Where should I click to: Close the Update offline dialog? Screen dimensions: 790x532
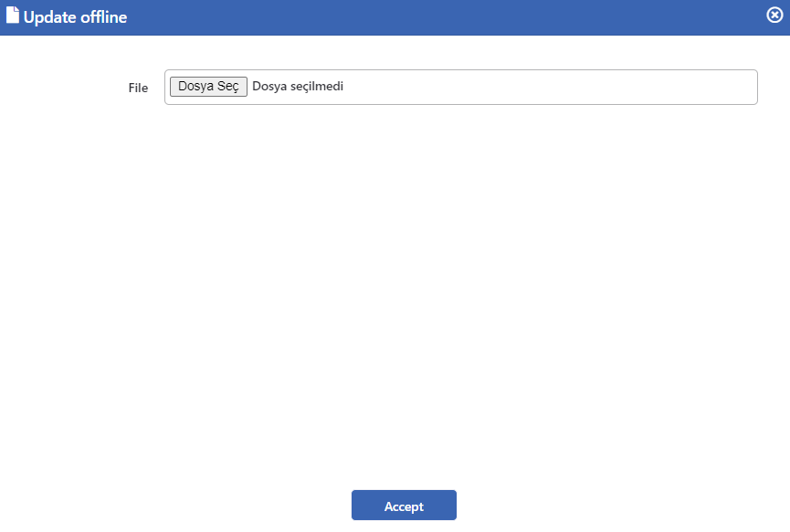[774, 16]
